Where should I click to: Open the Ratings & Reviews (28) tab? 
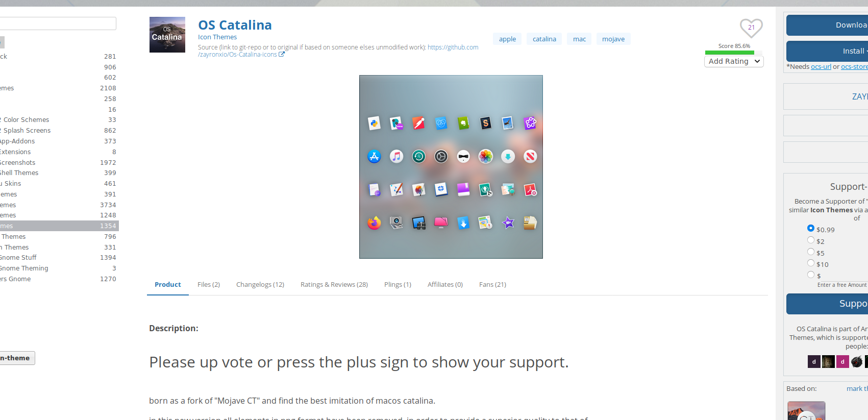[334, 285]
